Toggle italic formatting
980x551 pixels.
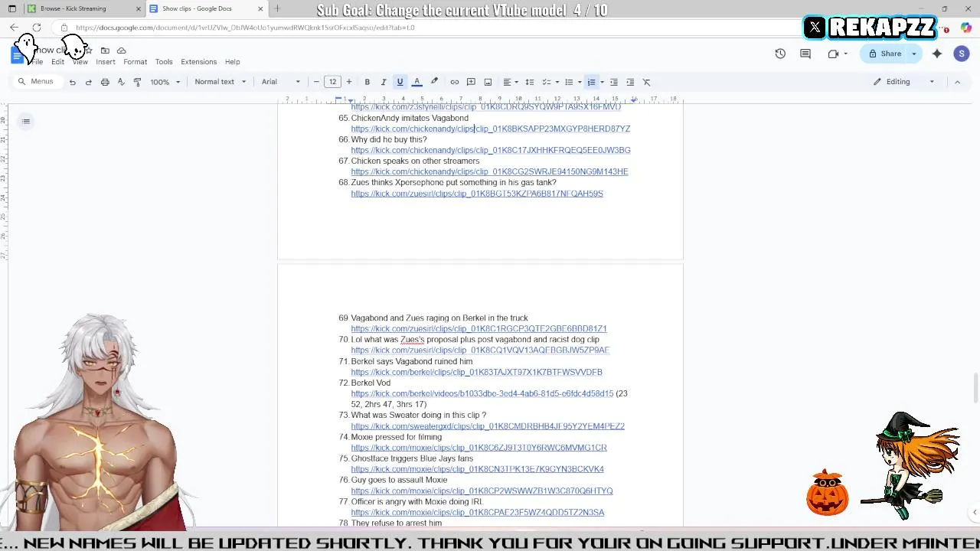384,82
